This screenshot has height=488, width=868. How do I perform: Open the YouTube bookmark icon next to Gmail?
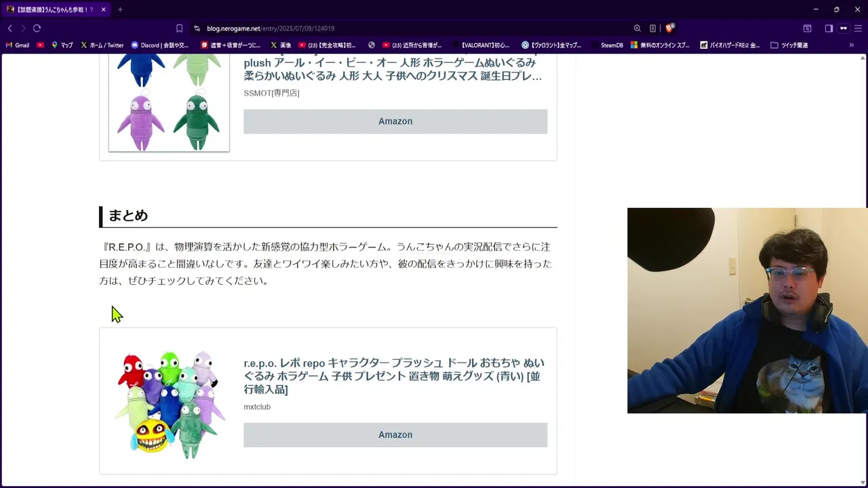(41, 45)
